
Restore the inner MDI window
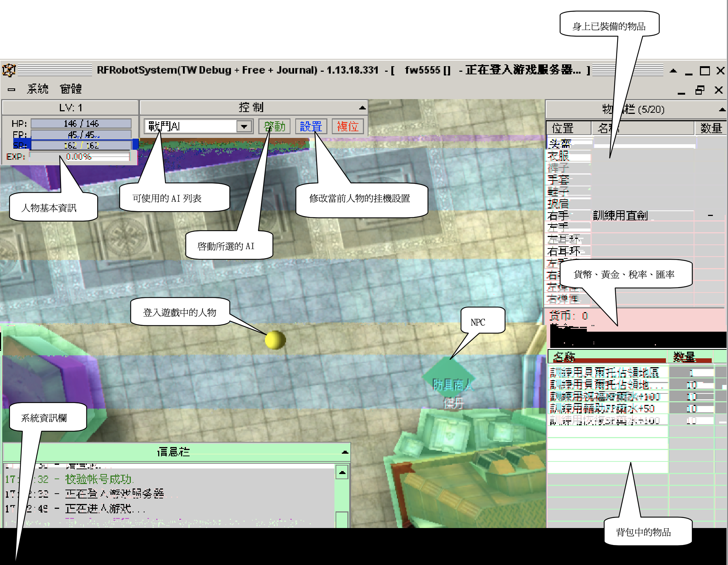point(700,90)
